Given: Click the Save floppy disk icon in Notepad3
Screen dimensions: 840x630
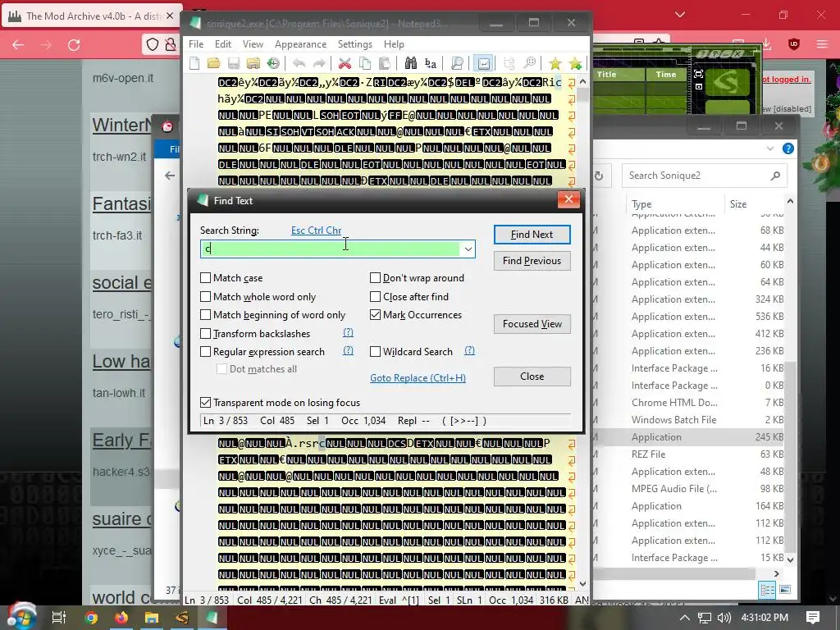Looking at the screenshot, I should [234, 64].
